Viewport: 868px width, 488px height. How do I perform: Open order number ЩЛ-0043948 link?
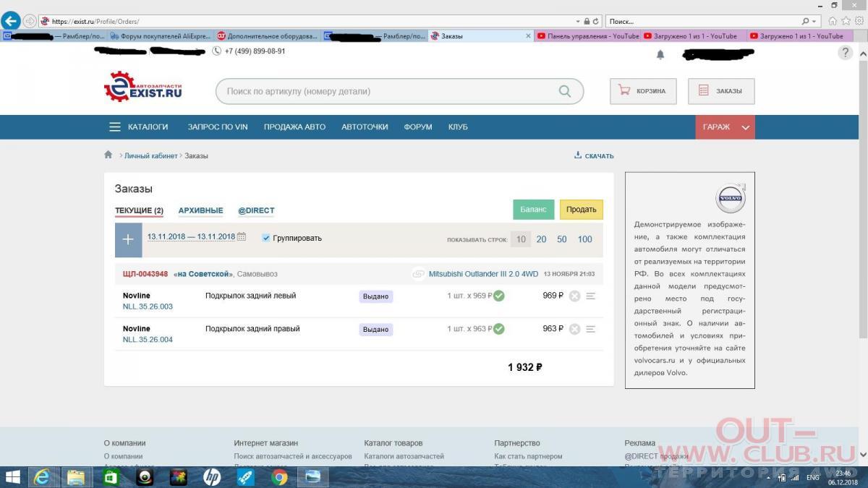click(145, 274)
